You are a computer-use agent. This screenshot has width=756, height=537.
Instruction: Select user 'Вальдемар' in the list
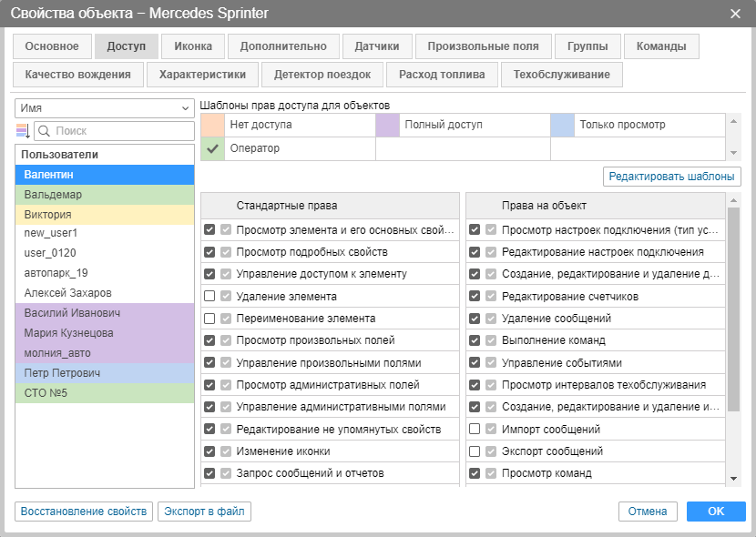point(105,195)
